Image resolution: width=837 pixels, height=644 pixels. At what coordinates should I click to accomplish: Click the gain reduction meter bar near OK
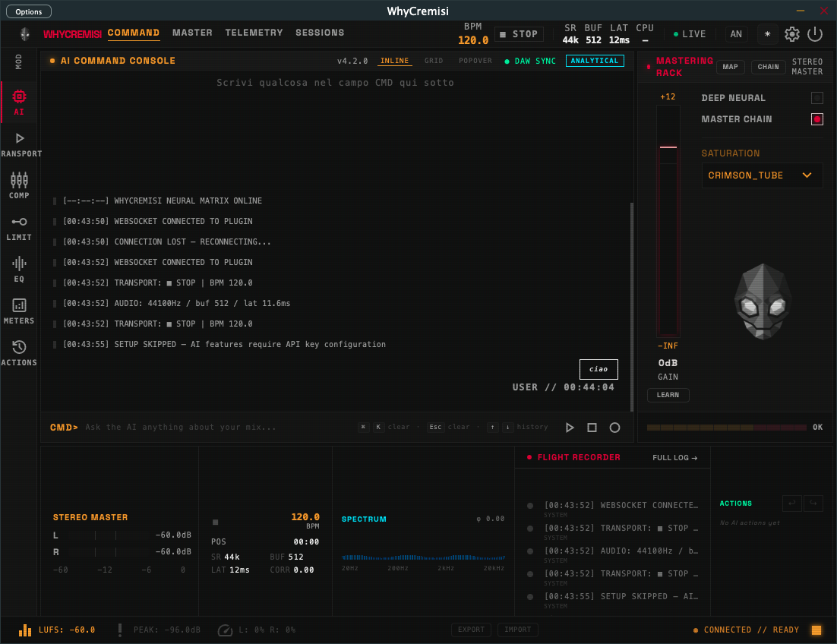727,428
